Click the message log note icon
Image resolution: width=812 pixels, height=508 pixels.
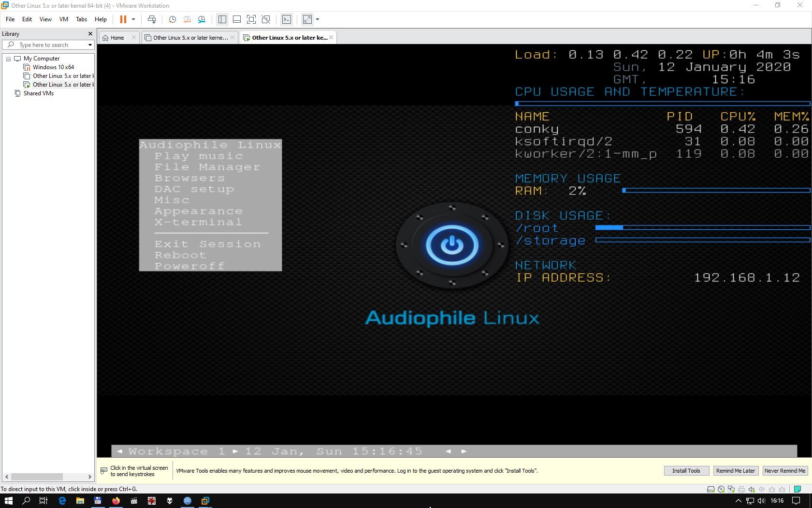point(797,489)
